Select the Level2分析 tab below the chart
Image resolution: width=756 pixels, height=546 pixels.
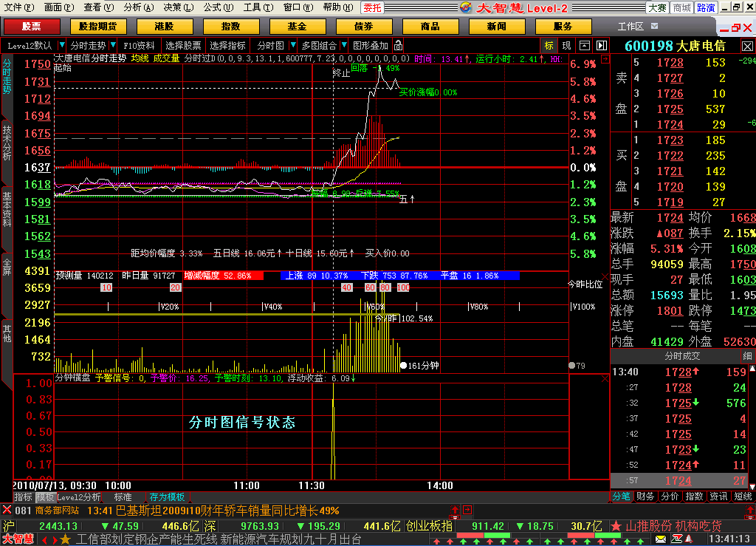click(79, 496)
